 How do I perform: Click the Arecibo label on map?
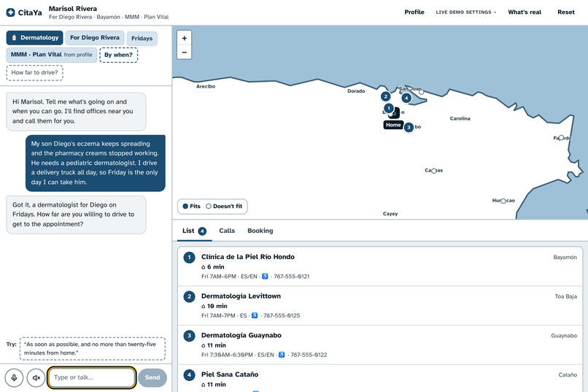(206, 86)
